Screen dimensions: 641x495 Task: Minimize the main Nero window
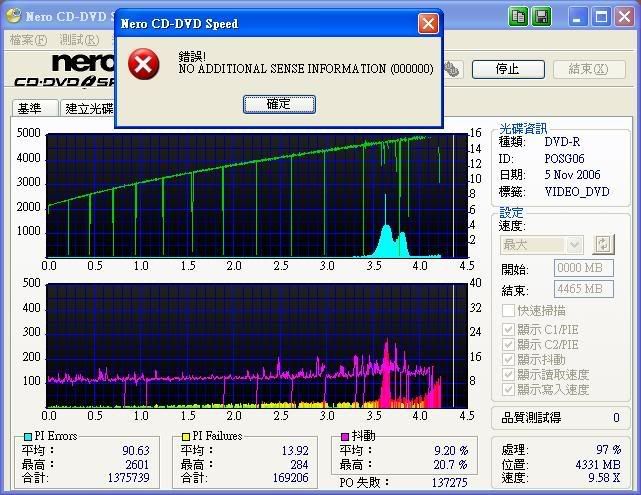(577, 17)
